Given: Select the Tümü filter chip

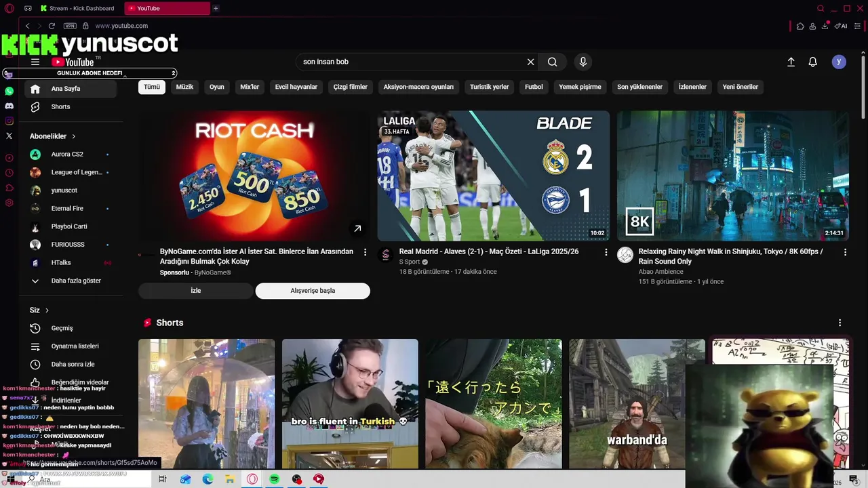Looking at the screenshot, I should [x=152, y=87].
